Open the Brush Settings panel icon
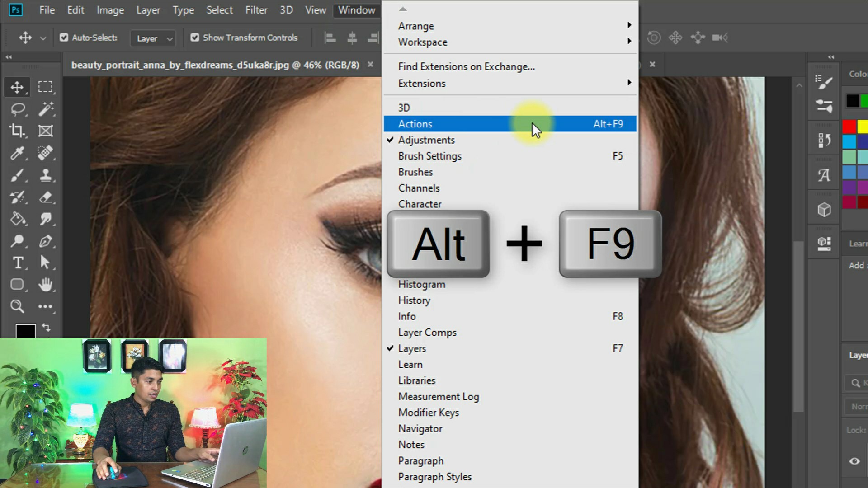 pyautogui.click(x=824, y=106)
